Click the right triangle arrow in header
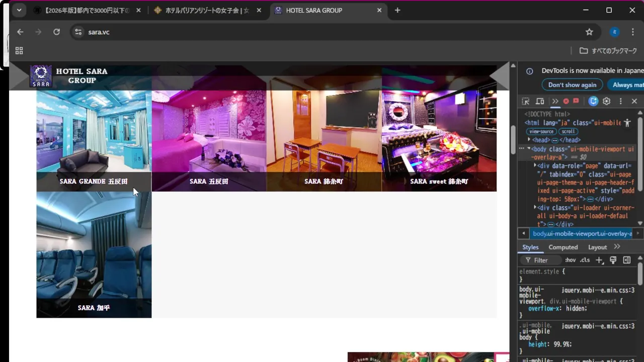The width and height of the screenshot is (644, 362). tap(500, 76)
